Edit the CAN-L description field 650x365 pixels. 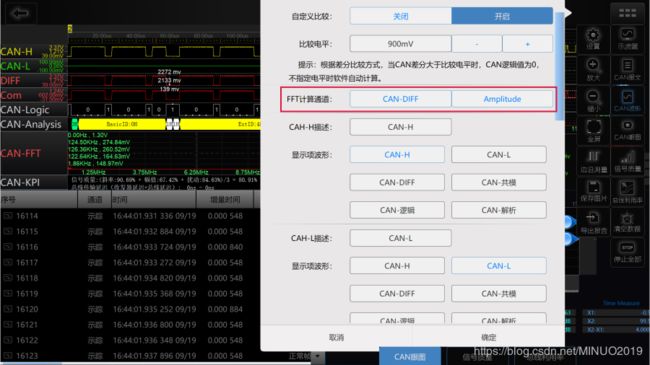tap(400, 238)
